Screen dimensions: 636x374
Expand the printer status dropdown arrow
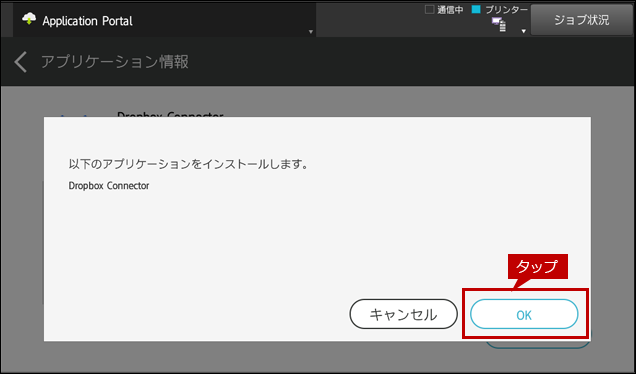(524, 31)
